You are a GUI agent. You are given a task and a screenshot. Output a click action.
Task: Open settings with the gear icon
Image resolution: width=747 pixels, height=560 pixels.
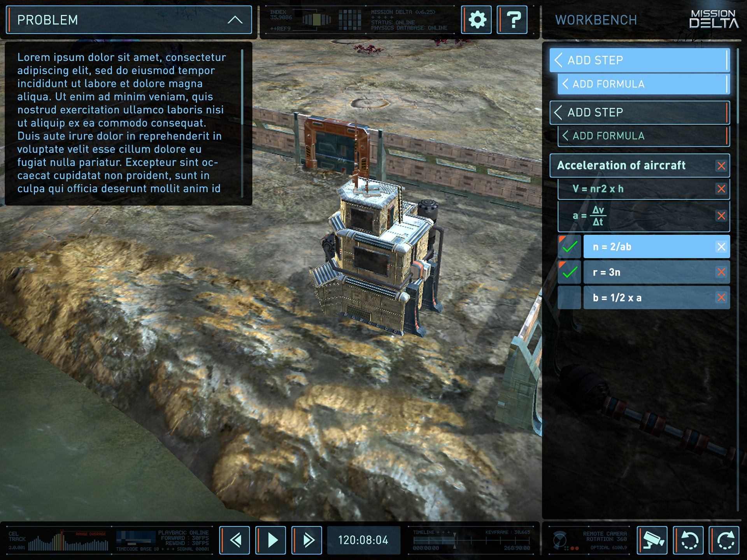tap(477, 20)
